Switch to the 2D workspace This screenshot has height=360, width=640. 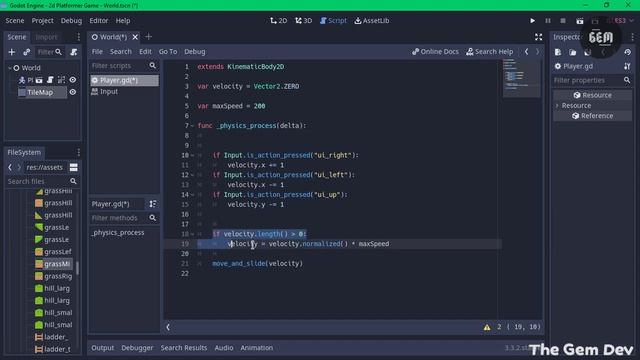point(278,21)
